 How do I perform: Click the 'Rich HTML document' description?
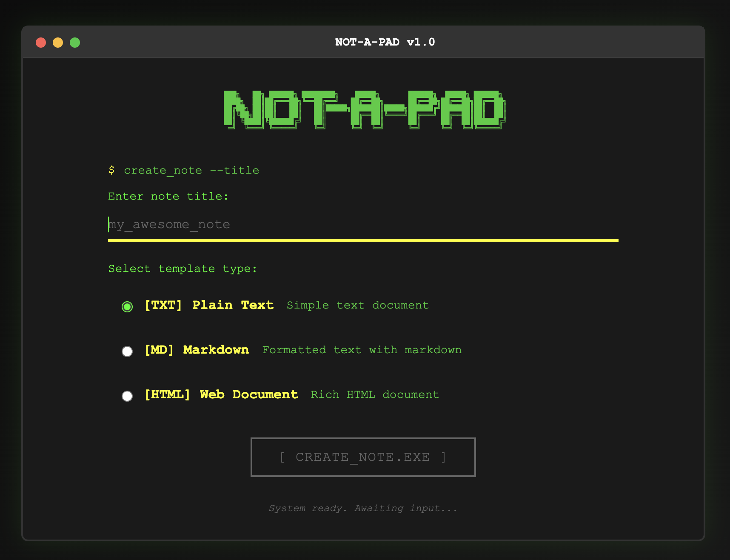pyautogui.click(x=375, y=394)
